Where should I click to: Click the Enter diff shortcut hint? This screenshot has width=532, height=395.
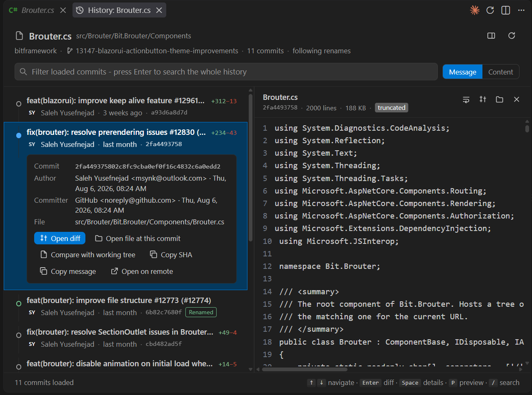[x=377, y=383]
